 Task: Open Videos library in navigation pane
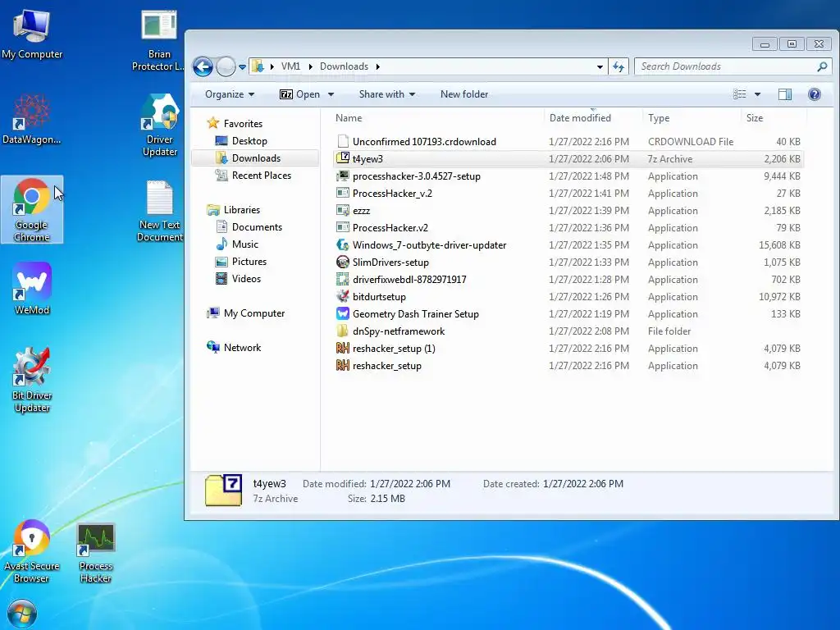[x=246, y=279]
